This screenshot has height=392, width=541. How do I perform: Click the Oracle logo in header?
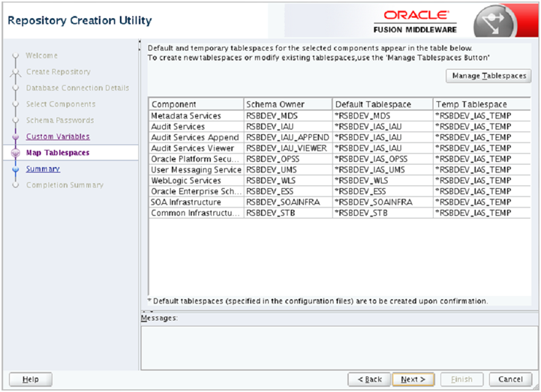coord(416,15)
